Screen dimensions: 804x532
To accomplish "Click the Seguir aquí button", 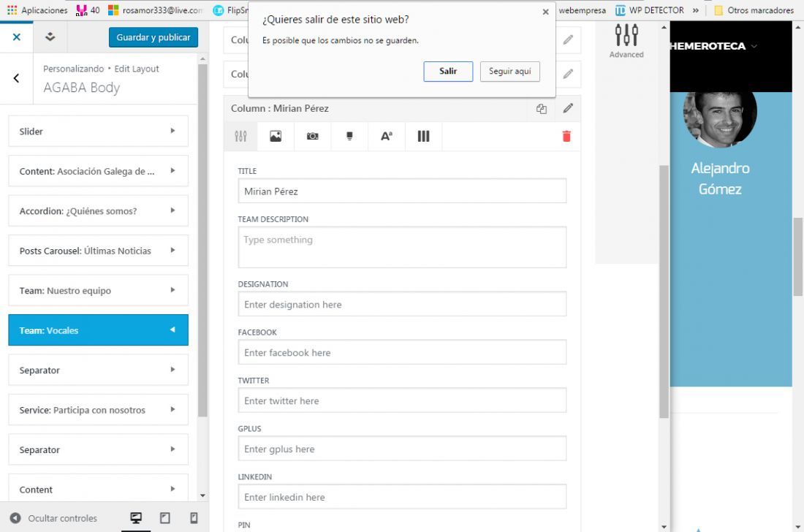I will [x=509, y=71].
